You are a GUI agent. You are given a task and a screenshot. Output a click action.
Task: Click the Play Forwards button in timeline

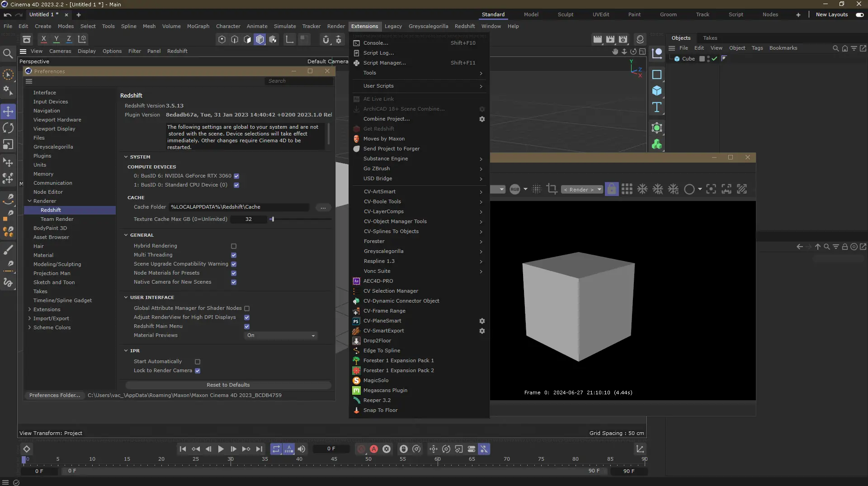[221, 449]
